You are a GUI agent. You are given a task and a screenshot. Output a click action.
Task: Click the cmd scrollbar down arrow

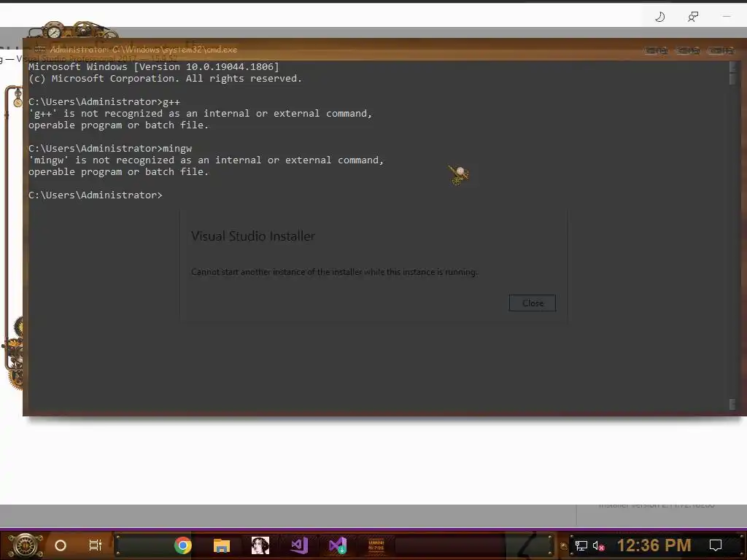tap(732, 404)
